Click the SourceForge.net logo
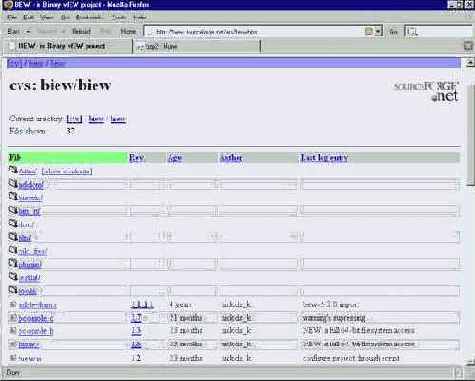The image size is (475, 381). [426, 91]
